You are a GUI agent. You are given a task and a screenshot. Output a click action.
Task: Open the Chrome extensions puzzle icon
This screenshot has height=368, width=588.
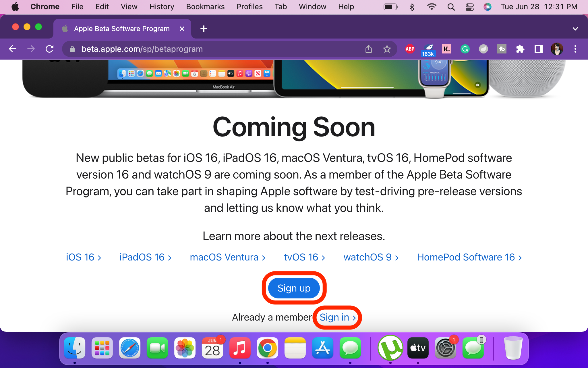tap(520, 49)
